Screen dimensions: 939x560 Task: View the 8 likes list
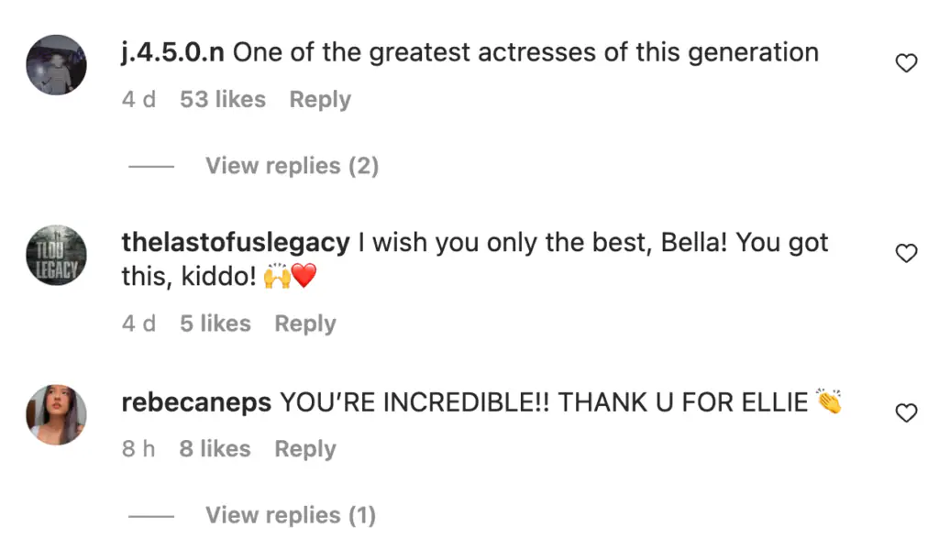[x=215, y=449]
